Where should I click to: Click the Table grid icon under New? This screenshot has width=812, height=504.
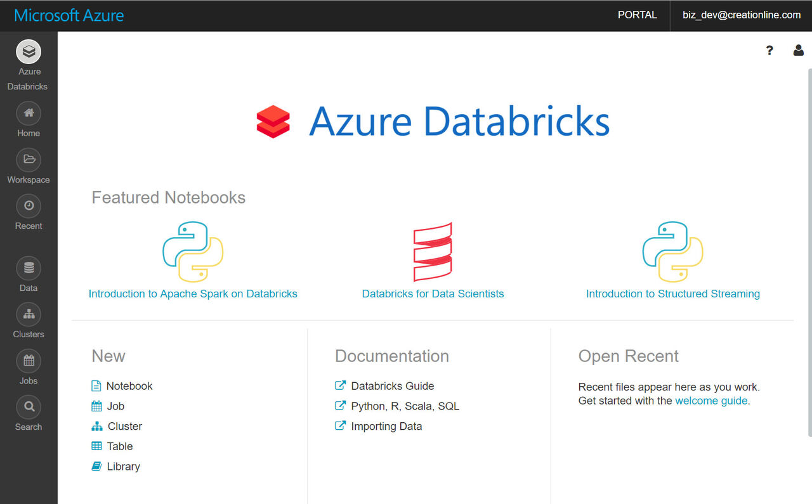click(96, 446)
